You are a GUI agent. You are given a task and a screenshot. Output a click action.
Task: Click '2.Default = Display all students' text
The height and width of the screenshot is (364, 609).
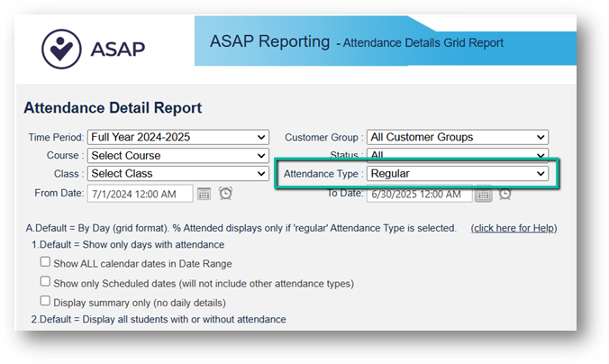159,319
